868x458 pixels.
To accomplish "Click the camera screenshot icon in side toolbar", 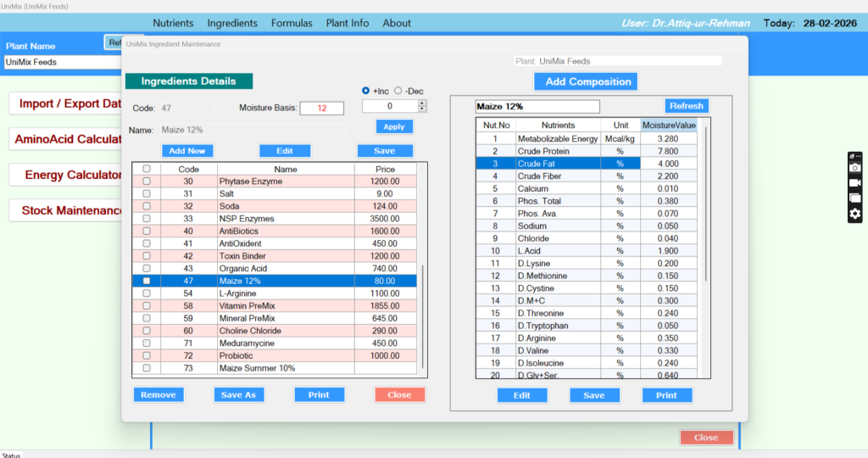I will [x=855, y=169].
